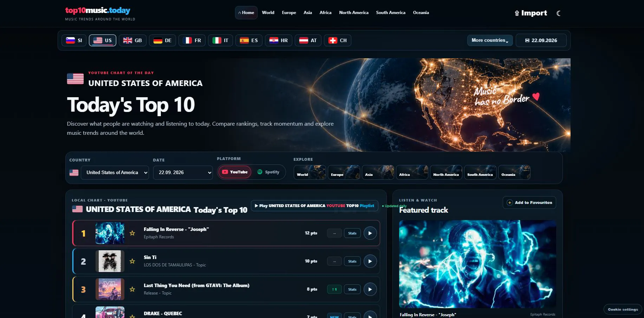Open the 22.09.2026 date picker button
The height and width of the screenshot is (318, 644).
click(541, 40)
